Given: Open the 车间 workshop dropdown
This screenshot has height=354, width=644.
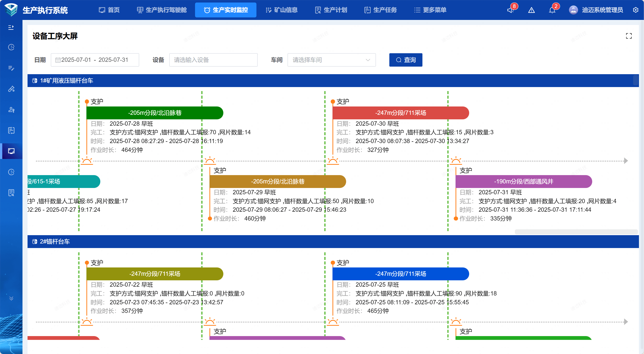Looking at the screenshot, I should point(331,60).
